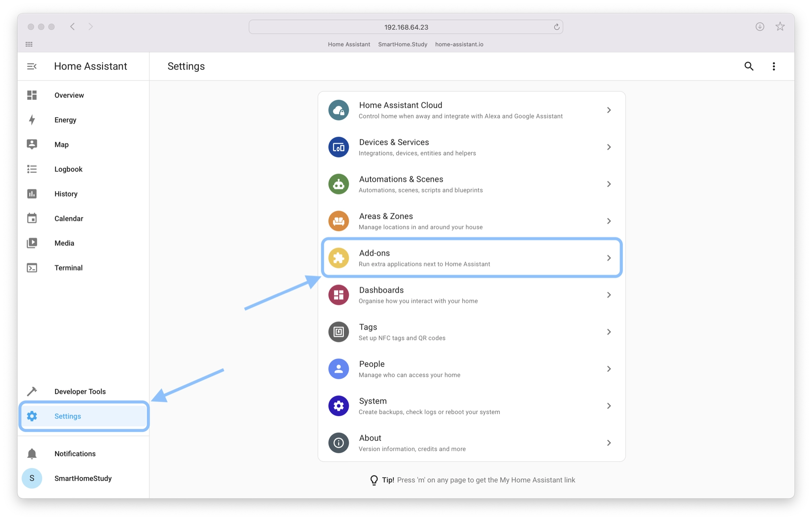Click the Energy lightning bolt icon
Image resolution: width=812 pixels, height=520 pixels.
32,120
